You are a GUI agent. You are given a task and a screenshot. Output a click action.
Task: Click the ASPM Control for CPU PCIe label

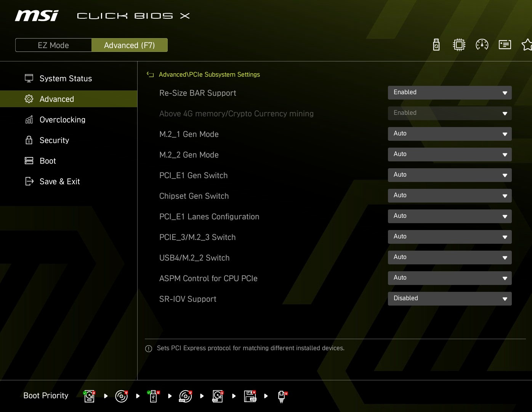[208, 278]
